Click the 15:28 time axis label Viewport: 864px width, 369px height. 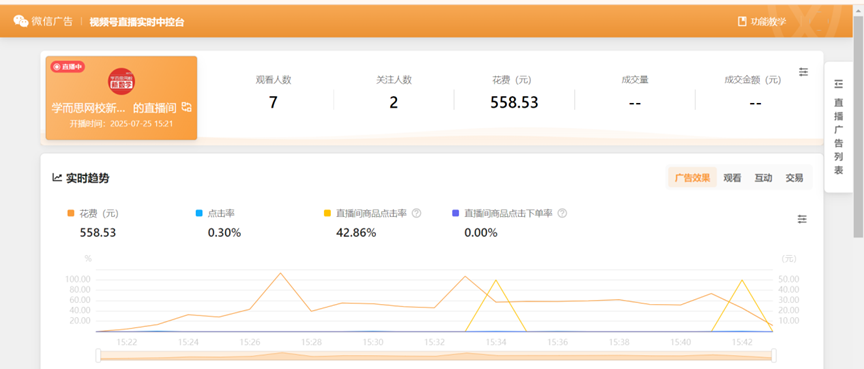(x=311, y=342)
